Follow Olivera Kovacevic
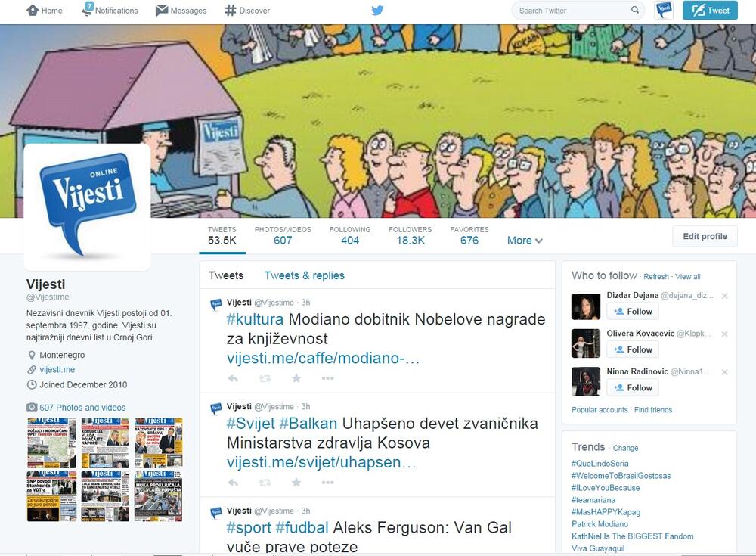Screen dimensions: 756x556 click(633, 349)
